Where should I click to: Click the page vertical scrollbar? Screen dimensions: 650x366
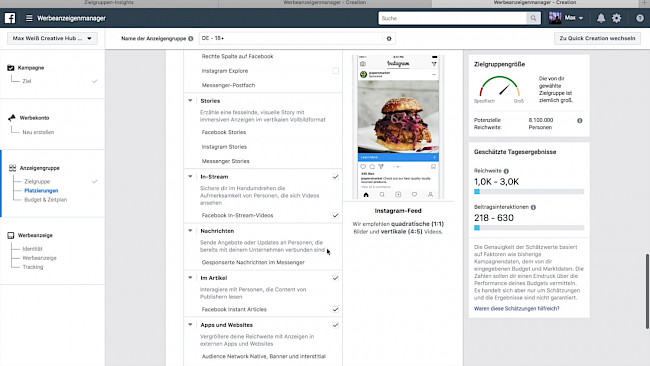pos(647,291)
